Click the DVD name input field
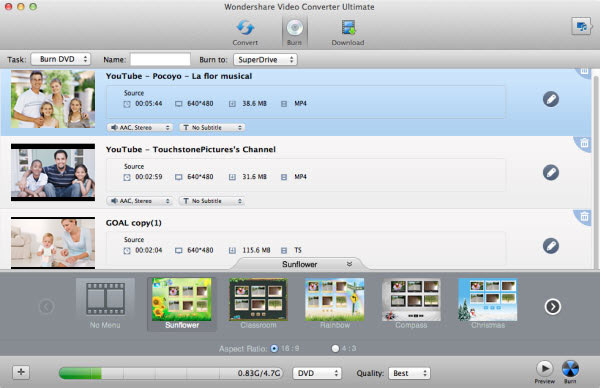The height and width of the screenshot is (388, 600). pos(160,60)
